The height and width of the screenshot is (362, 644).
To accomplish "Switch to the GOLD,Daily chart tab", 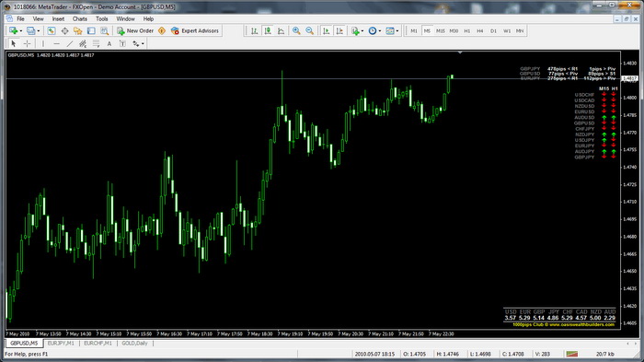I will click(134, 343).
